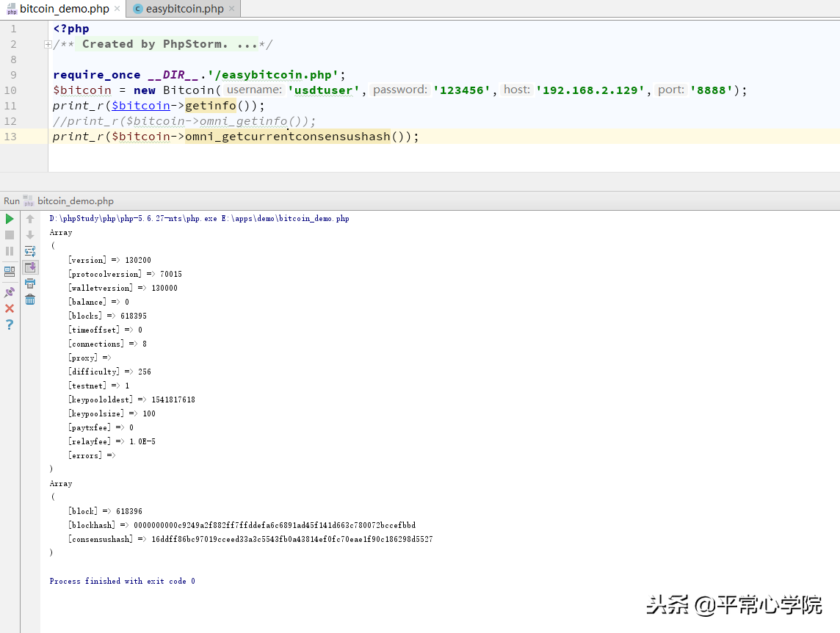Open Help with the question mark icon
840x633 pixels.
click(10, 325)
